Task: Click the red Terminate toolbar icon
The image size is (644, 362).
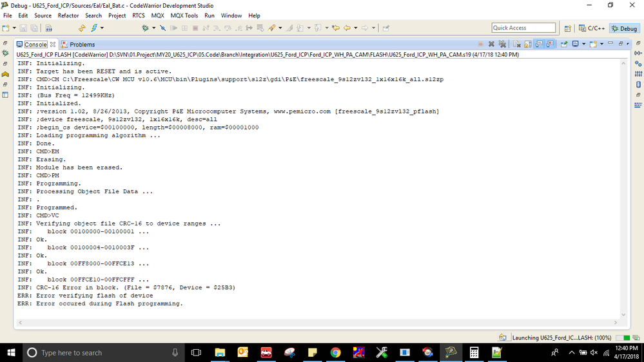Action: tap(195, 28)
